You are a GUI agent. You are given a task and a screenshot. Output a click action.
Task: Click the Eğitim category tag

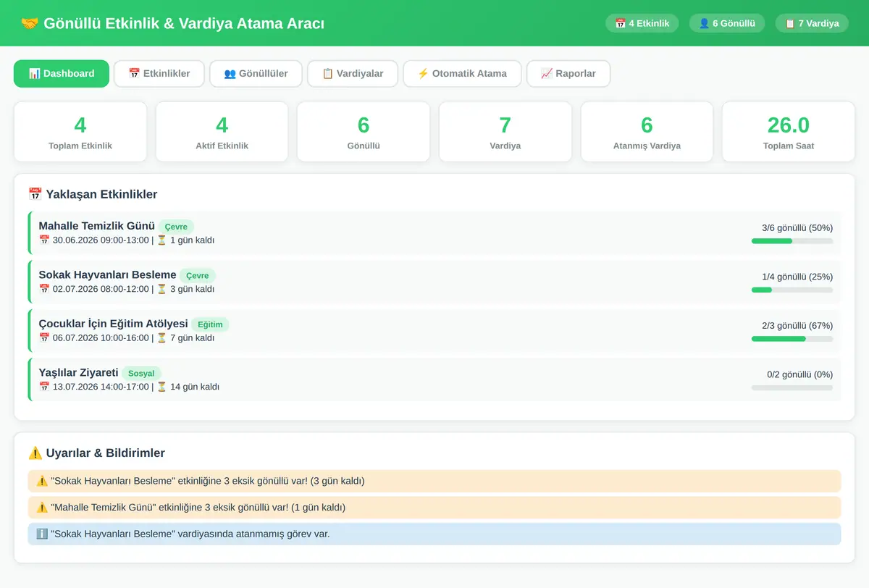[210, 324]
